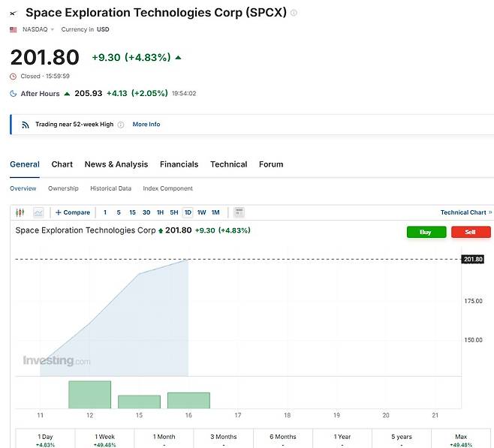Open the Index Component sub-tab

(x=167, y=188)
